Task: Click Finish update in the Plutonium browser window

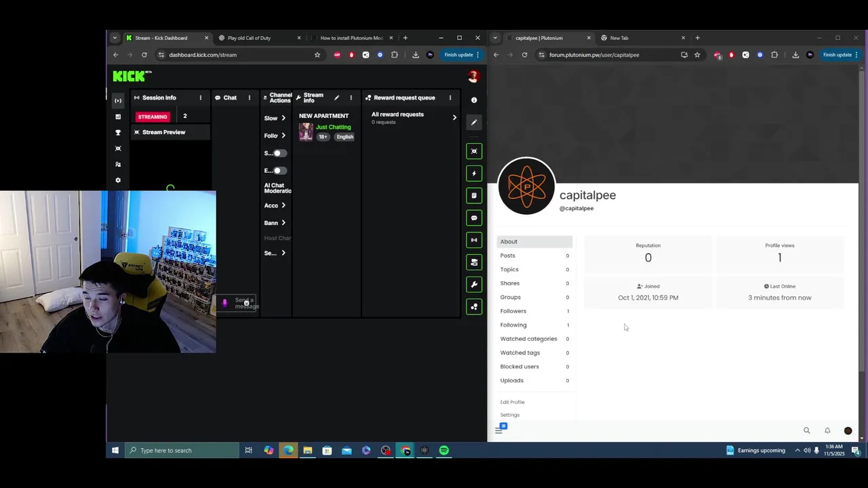Action: [x=837, y=55]
